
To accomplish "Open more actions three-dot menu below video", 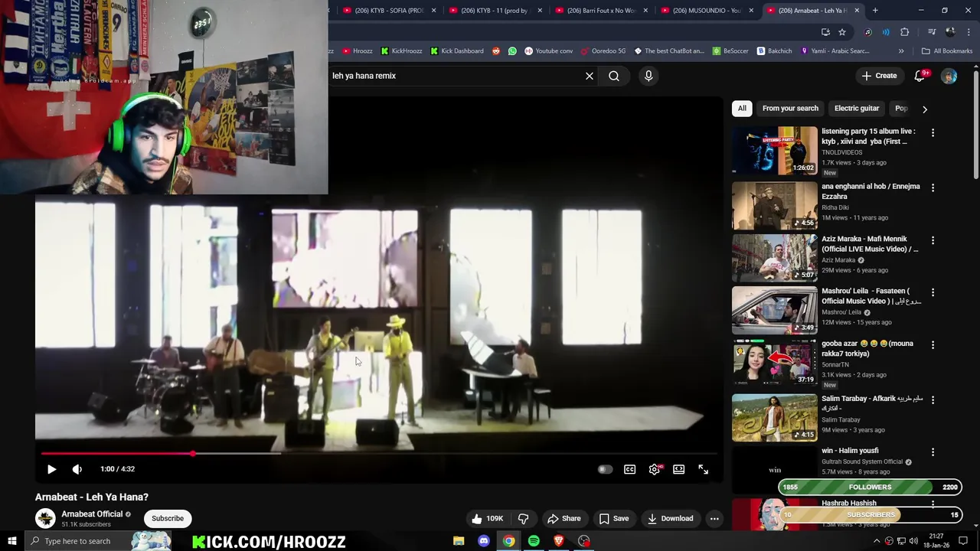I will click(x=714, y=518).
